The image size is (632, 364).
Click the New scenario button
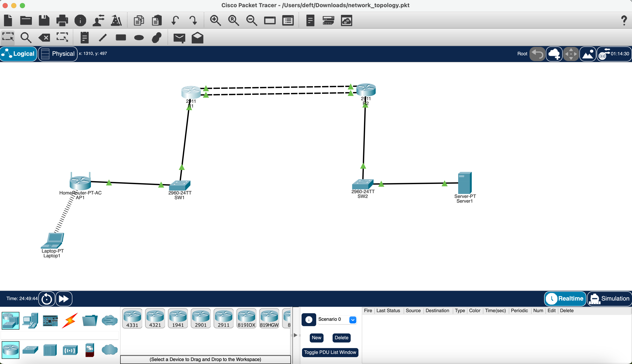coord(316,338)
